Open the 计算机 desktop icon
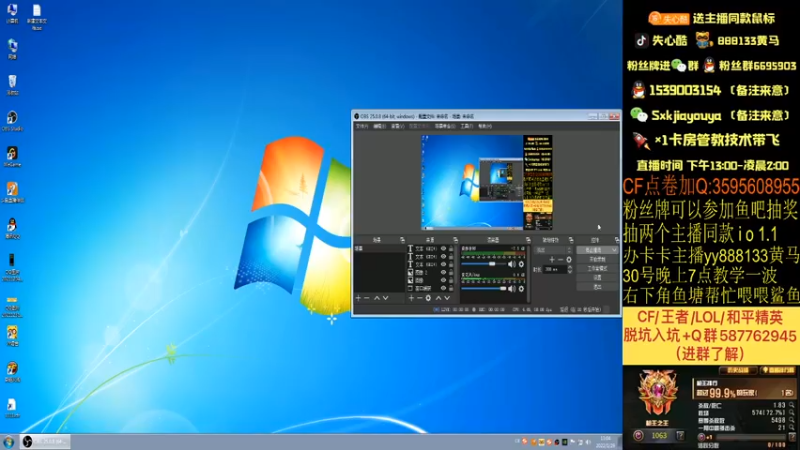This screenshot has width=800, height=450. 12,14
